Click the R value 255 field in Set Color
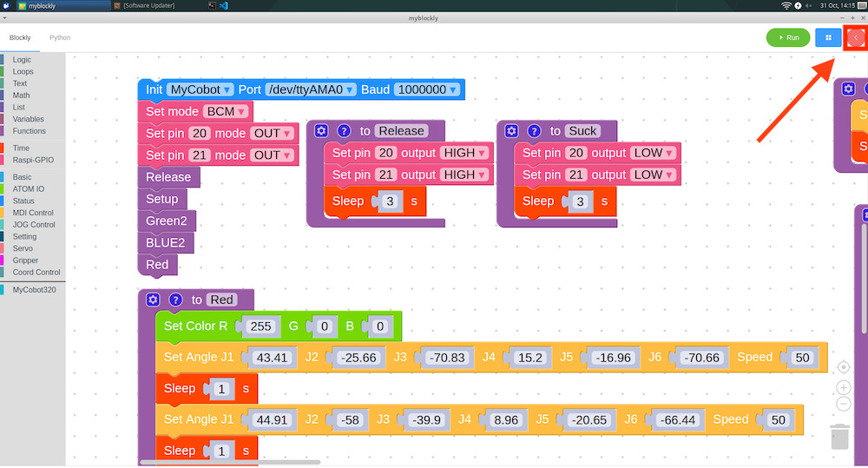 tap(260, 326)
